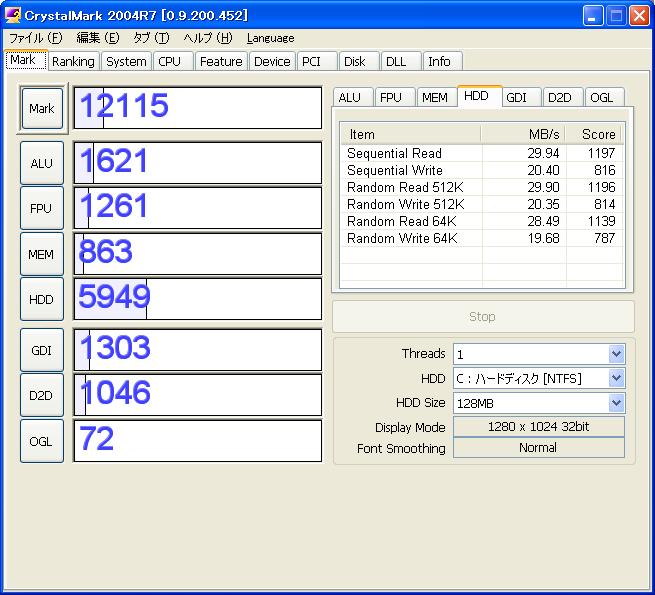655x595 pixels.
Task: Minimize the CrystalMark window
Action: [593, 16]
